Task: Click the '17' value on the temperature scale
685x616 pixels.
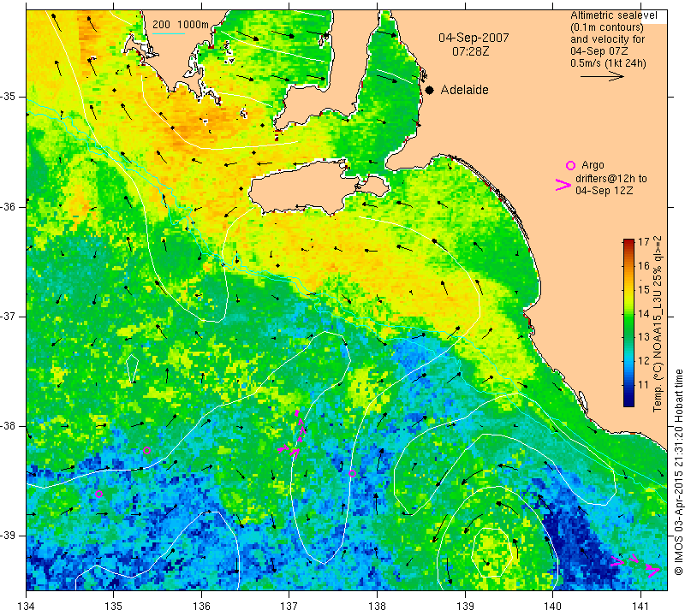Action: tap(644, 242)
